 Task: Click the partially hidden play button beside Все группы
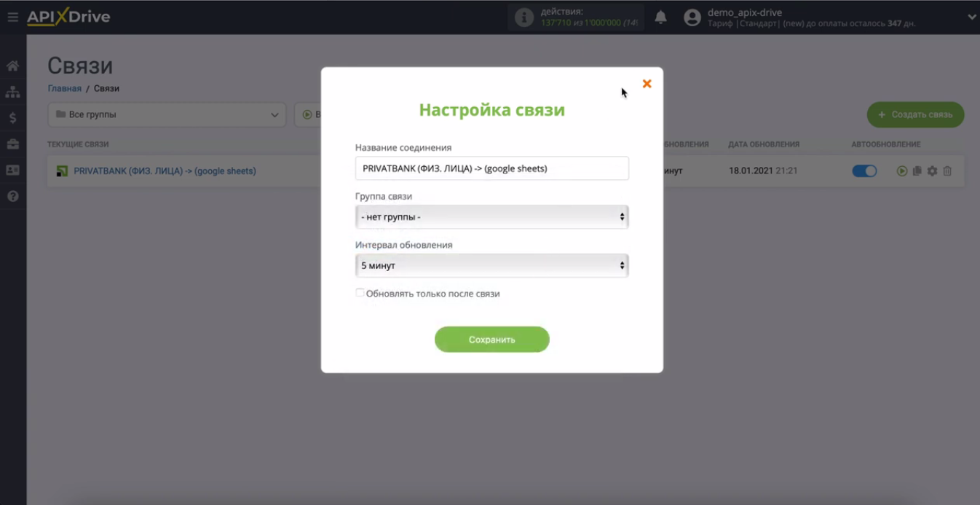(x=308, y=114)
